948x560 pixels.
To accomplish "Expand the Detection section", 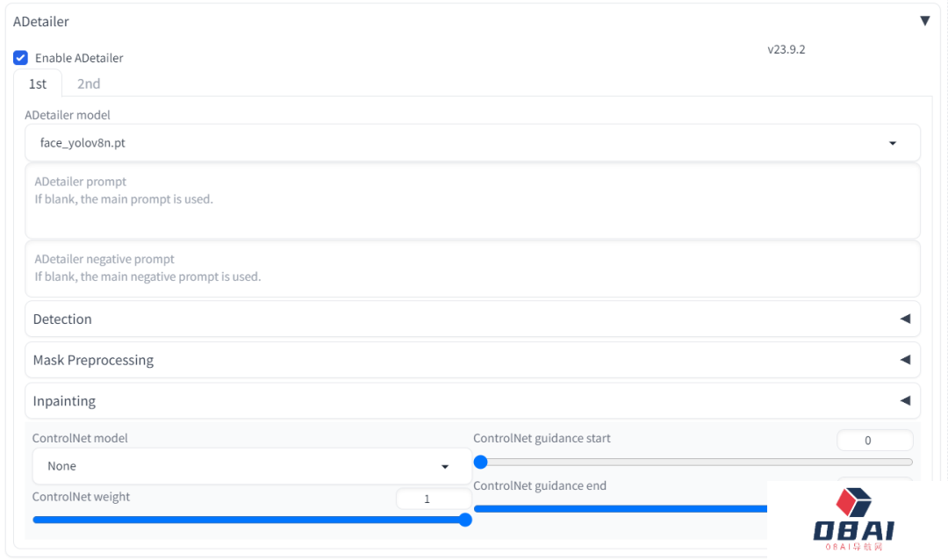I will (473, 319).
